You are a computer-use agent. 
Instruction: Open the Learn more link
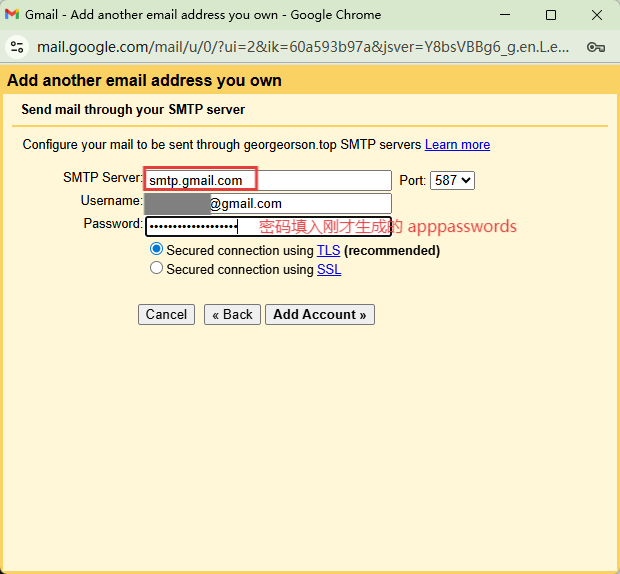coord(457,145)
